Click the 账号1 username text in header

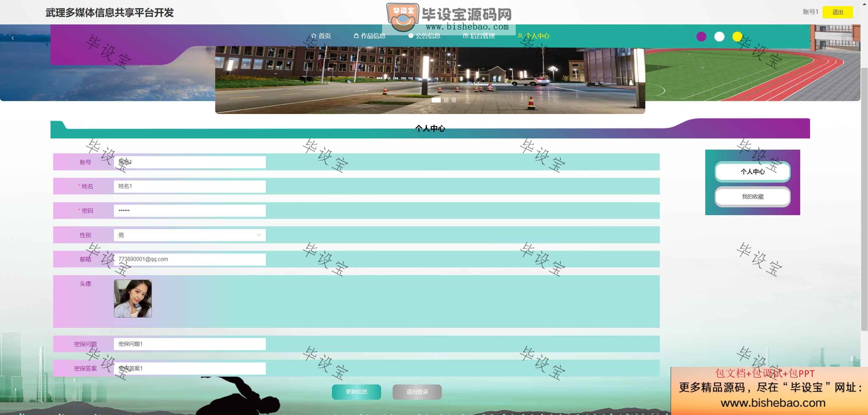(810, 12)
